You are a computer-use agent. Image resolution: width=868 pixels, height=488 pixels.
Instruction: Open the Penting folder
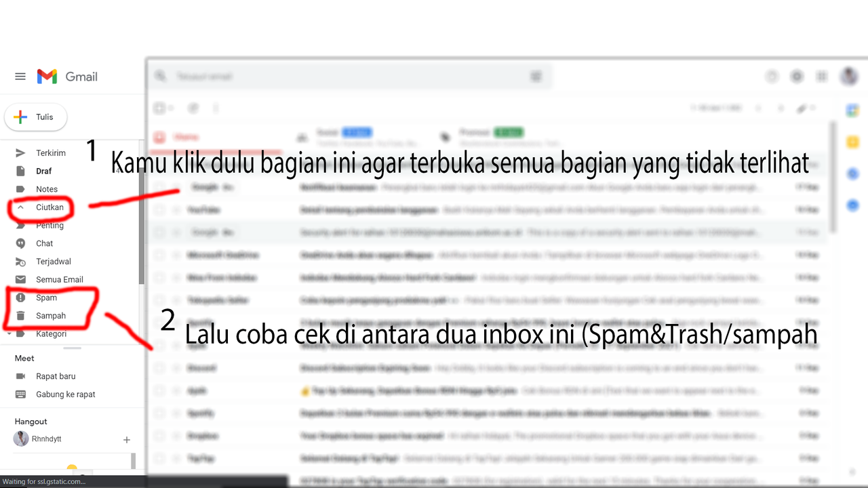coord(50,225)
